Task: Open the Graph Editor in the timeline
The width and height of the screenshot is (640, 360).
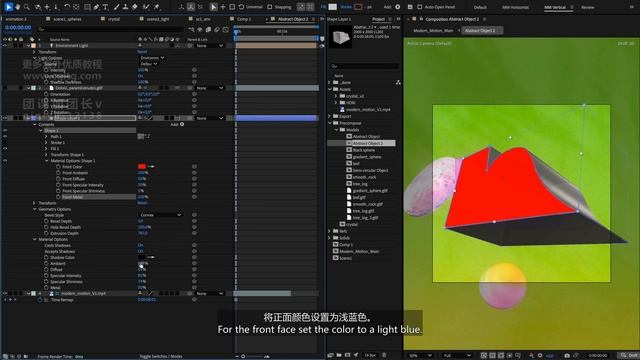Action: pyautogui.click(x=226, y=29)
